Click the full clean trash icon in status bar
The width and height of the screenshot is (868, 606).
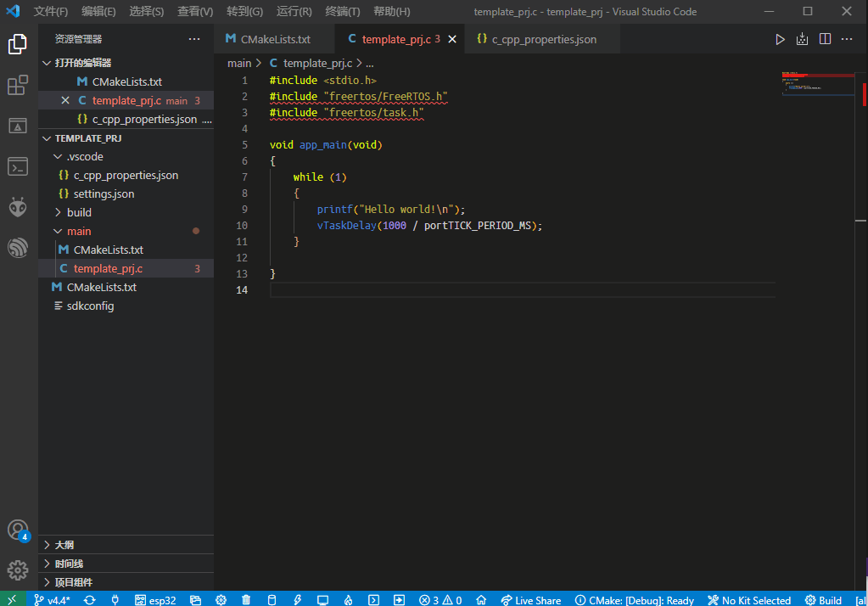[x=246, y=600]
